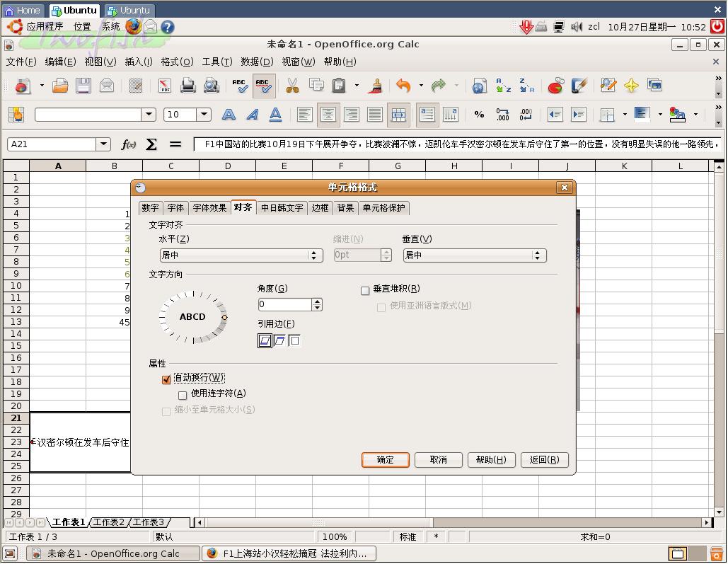This screenshot has height=564, width=728.
Task: Expand the New document dropdown arrow
Action: (42, 86)
